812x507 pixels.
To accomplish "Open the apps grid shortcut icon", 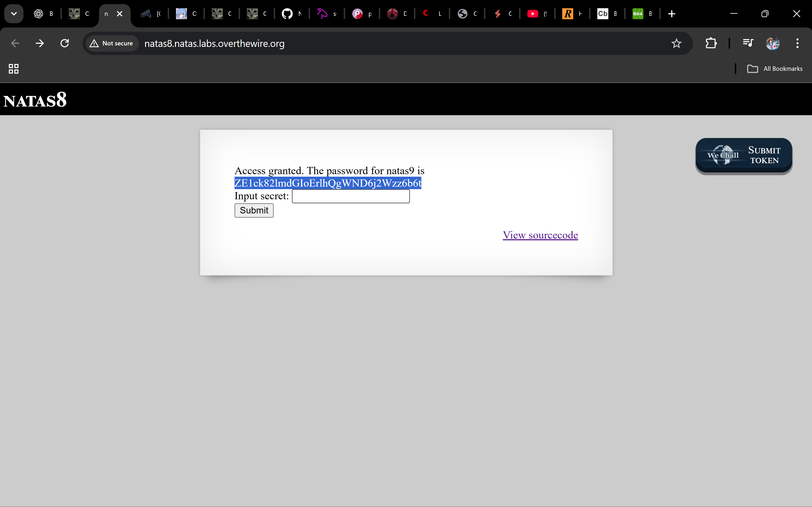I will [13, 69].
